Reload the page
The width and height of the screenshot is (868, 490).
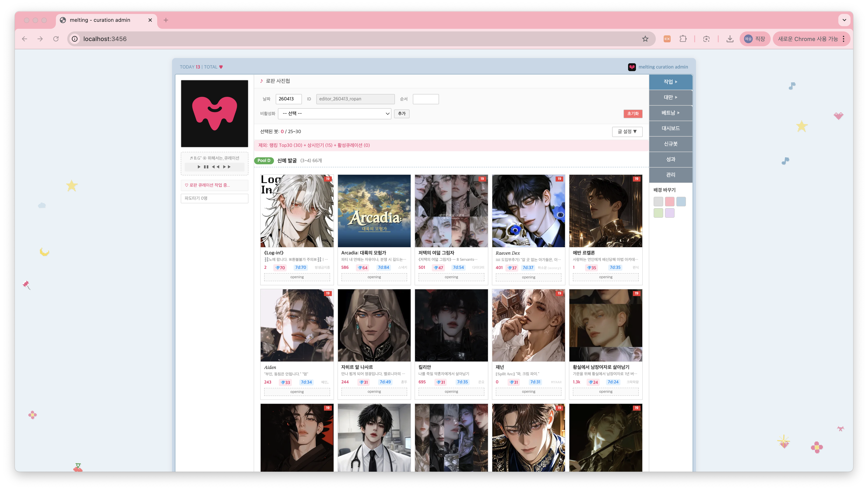[x=56, y=39]
